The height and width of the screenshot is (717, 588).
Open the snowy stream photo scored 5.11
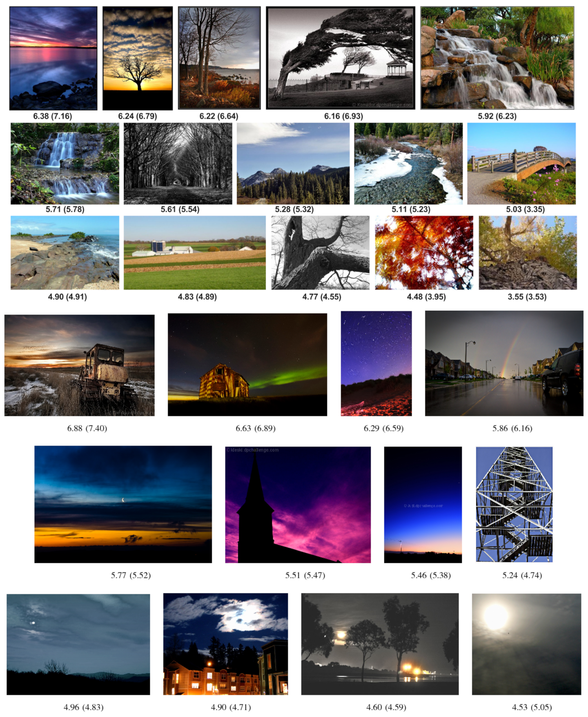point(408,163)
